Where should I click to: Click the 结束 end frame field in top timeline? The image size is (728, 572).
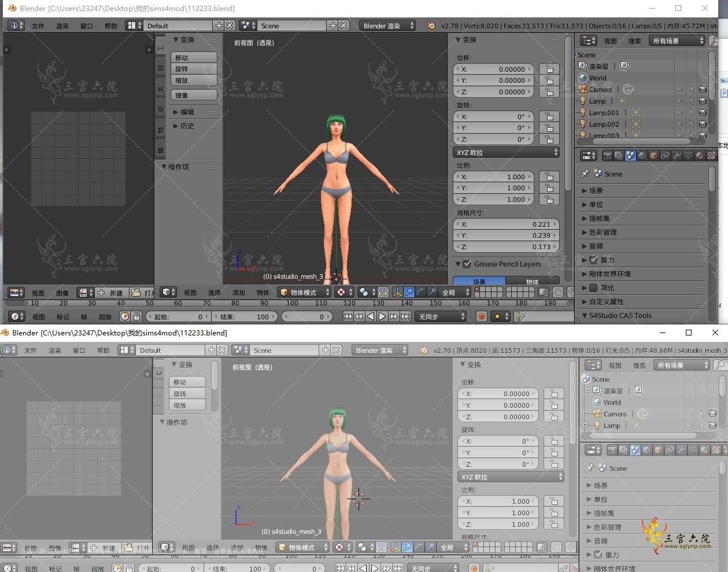tap(245, 316)
